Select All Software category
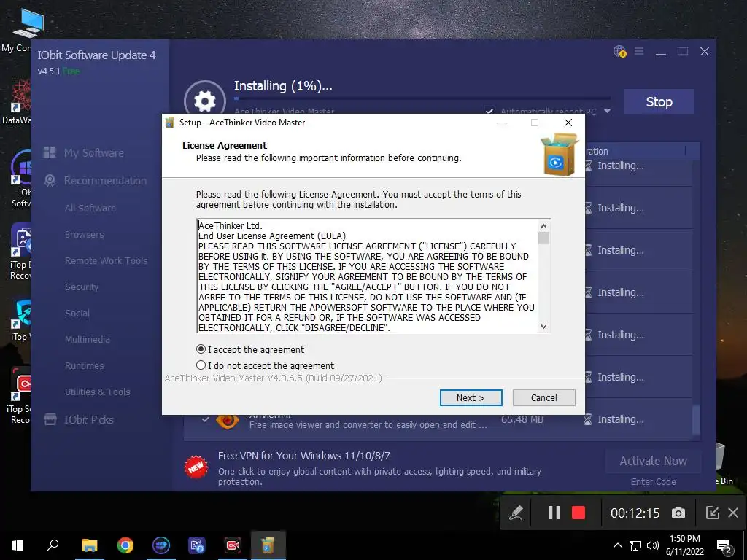Viewport: 747px width, 560px height. point(90,208)
